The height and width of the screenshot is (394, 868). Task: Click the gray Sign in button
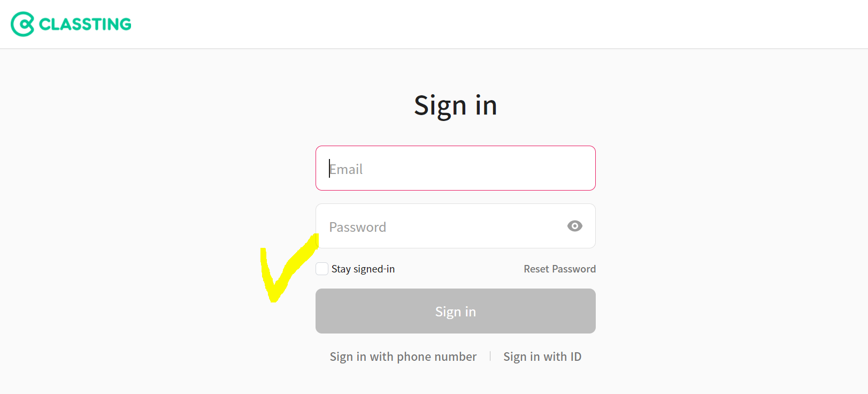pyautogui.click(x=456, y=311)
